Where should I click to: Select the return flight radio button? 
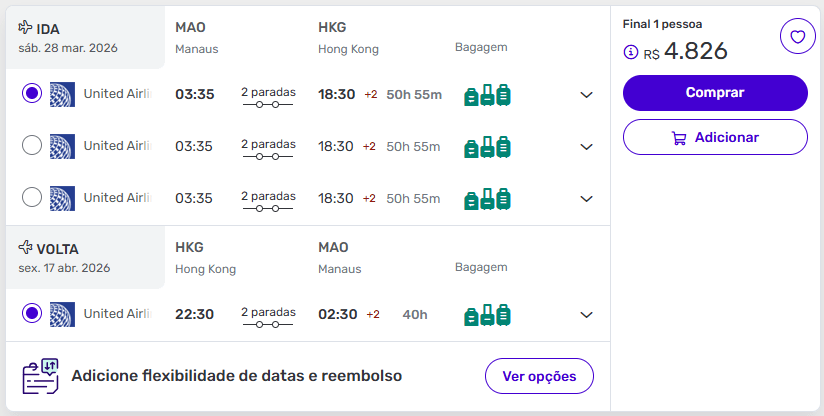[x=32, y=314]
